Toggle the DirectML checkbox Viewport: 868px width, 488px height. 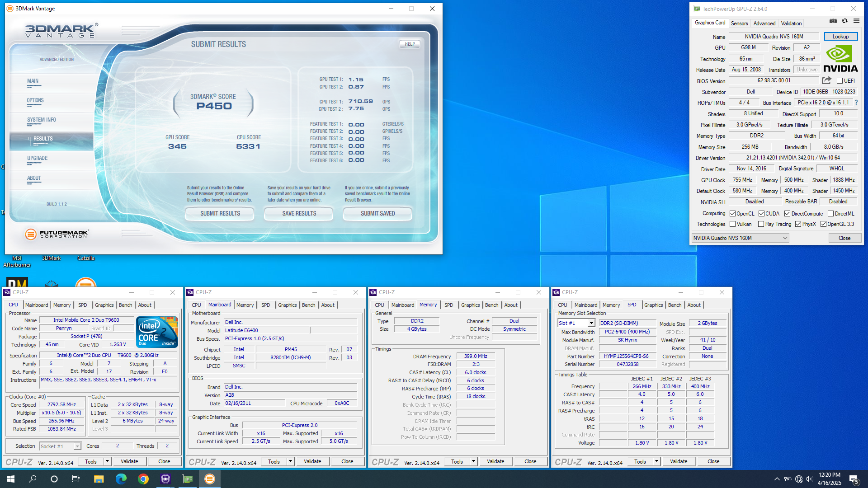tap(830, 214)
